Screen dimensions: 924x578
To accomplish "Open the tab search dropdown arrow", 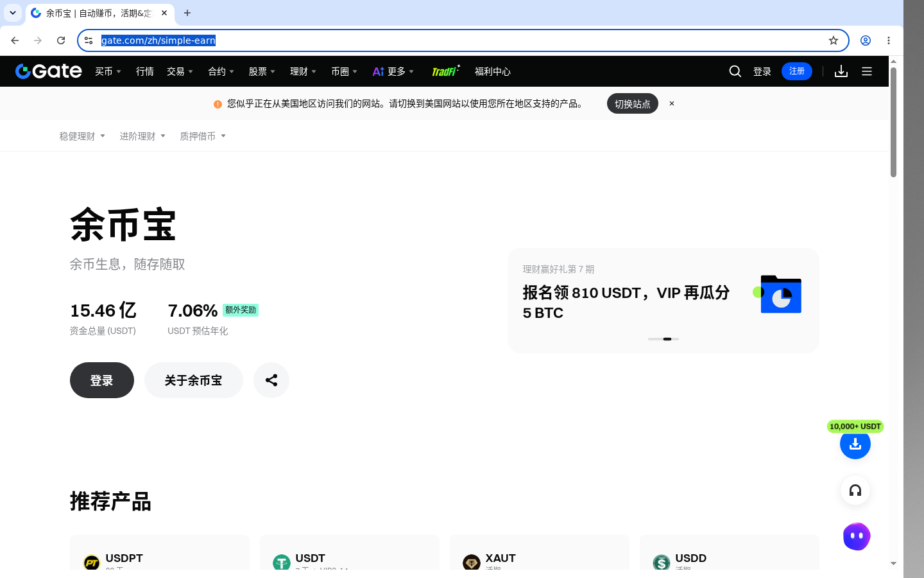I will (13, 13).
